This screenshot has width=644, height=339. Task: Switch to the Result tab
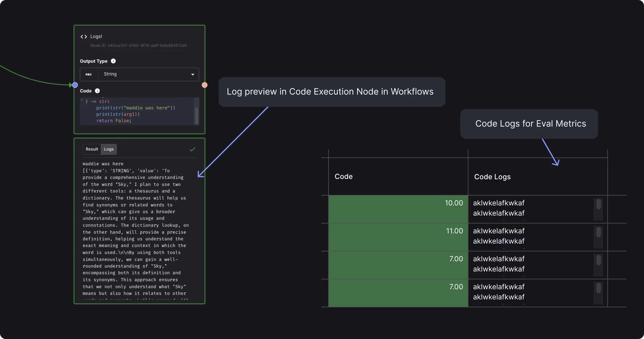point(92,149)
